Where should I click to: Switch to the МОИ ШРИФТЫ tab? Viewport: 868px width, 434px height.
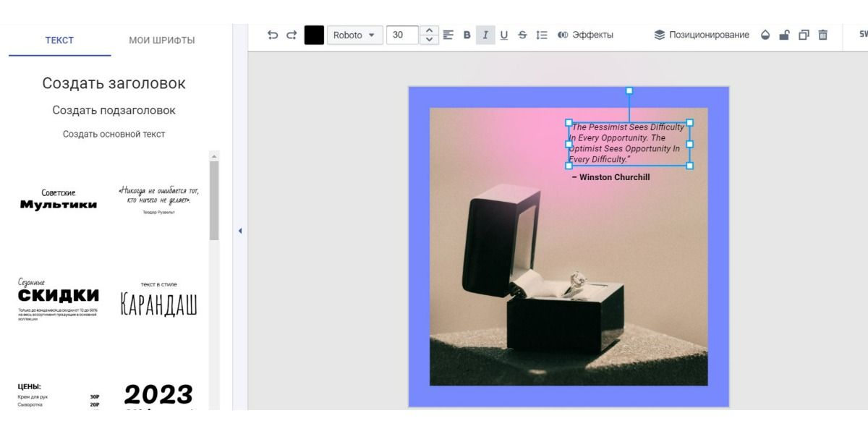(x=162, y=41)
